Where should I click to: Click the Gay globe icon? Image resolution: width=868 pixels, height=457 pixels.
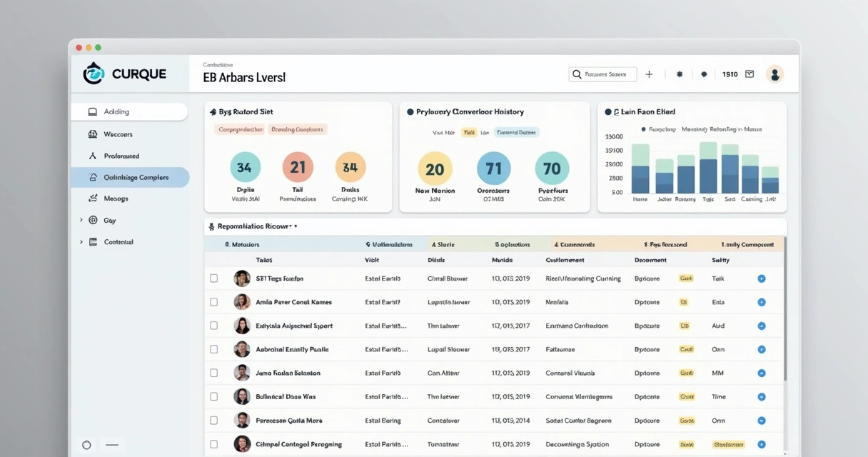(93, 220)
